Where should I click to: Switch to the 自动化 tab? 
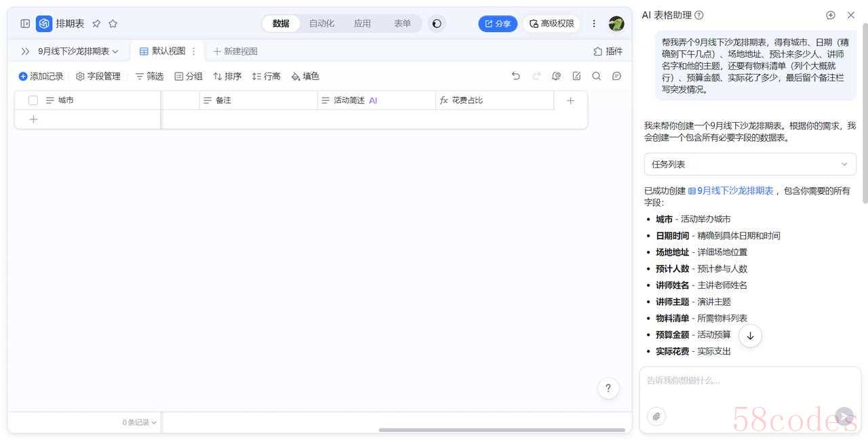[x=321, y=24]
